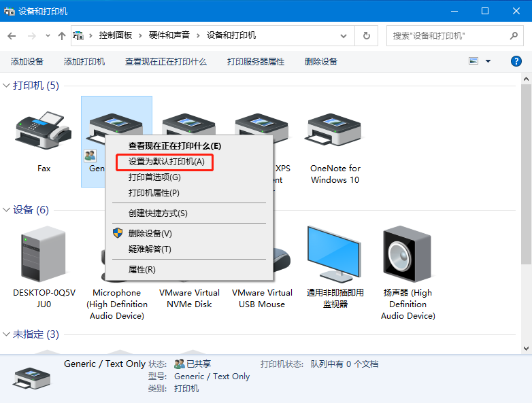This screenshot has width=532, height=403.
Task: Click the search magnifier icon
Action: pyautogui.click(x=514, y=35)
